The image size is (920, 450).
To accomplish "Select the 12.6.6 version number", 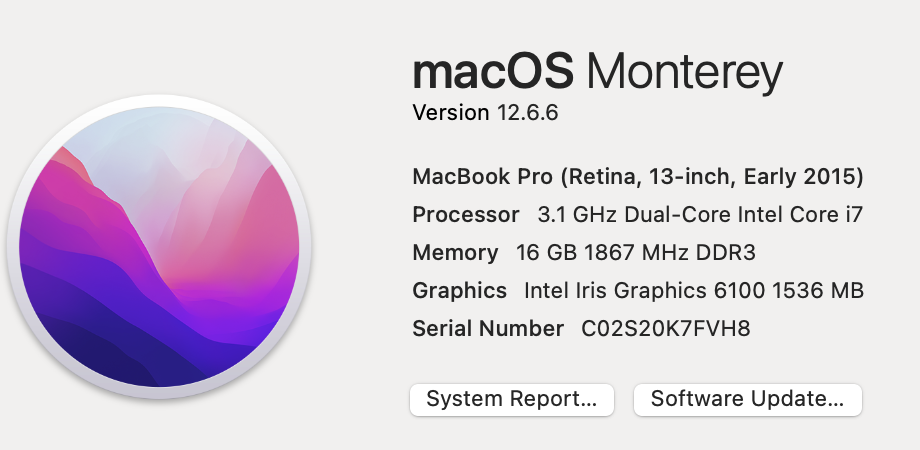I will point(527,112).
